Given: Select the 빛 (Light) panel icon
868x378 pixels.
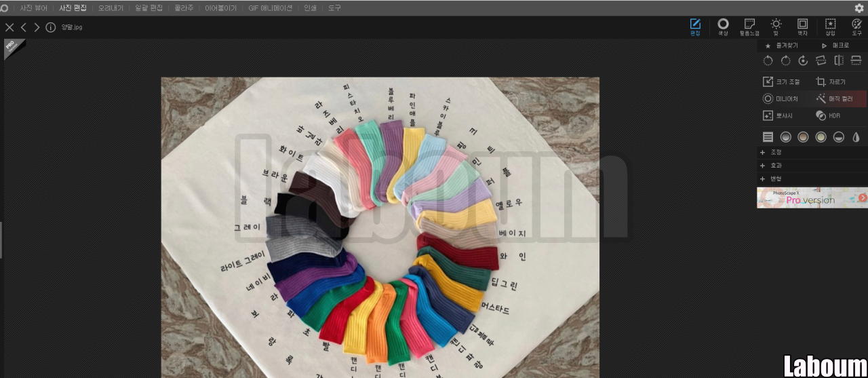Looking at the screenshot, I should (776, 27).
